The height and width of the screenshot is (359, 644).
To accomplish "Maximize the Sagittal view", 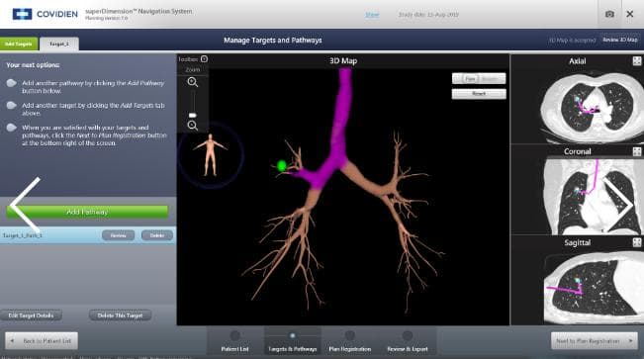I will [637, 242].
